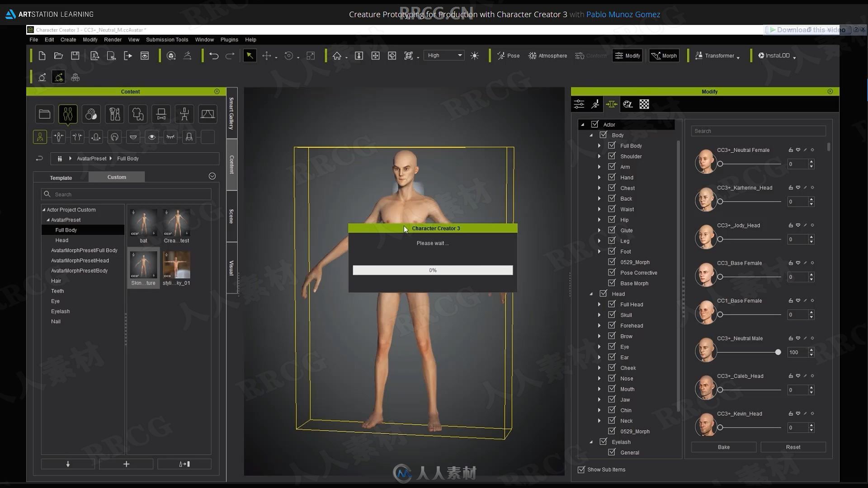Viewport: 868px width, 488px height.
Task: Select the Scale tool icon
Action: [x=311, y=56]
